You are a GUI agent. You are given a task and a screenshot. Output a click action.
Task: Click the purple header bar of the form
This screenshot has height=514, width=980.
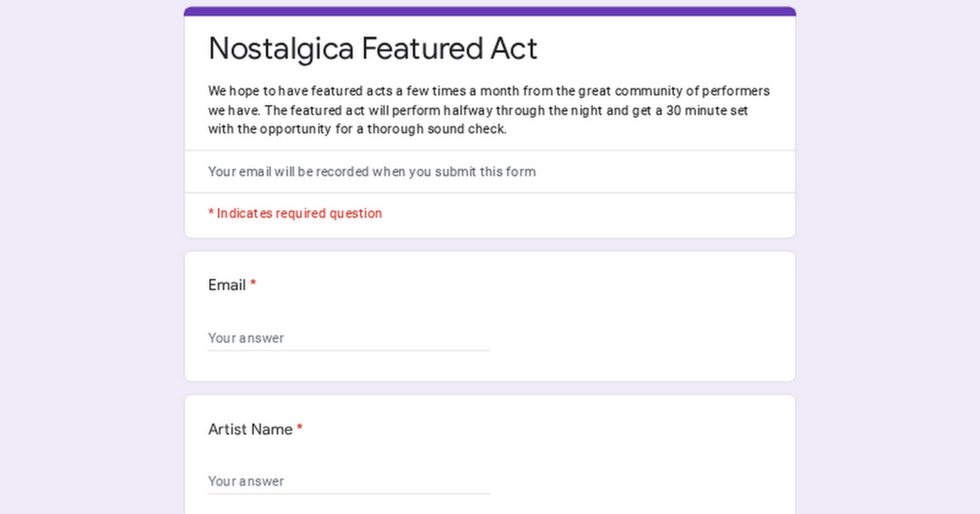point(490,11)
